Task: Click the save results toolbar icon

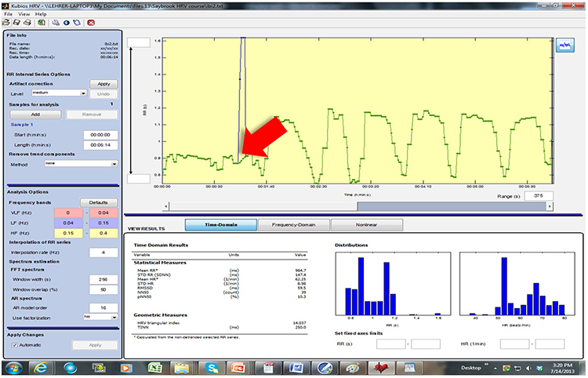Action: tap(16, 24)
